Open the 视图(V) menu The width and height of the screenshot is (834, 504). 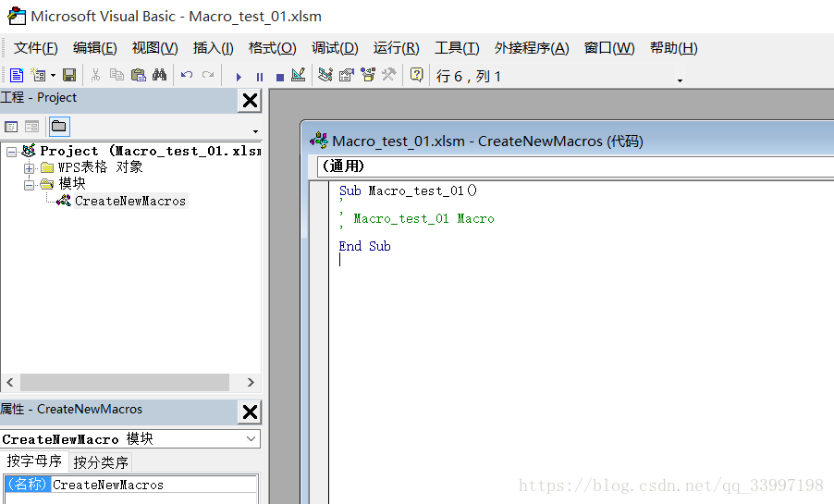(154, 48)
